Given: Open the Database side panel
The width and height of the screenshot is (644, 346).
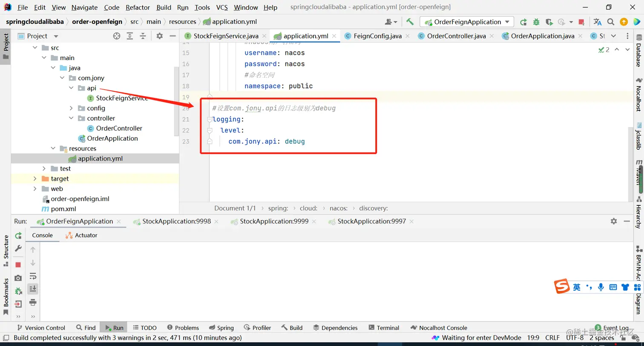Looking at the screenshot, I should tap(638, 50).
